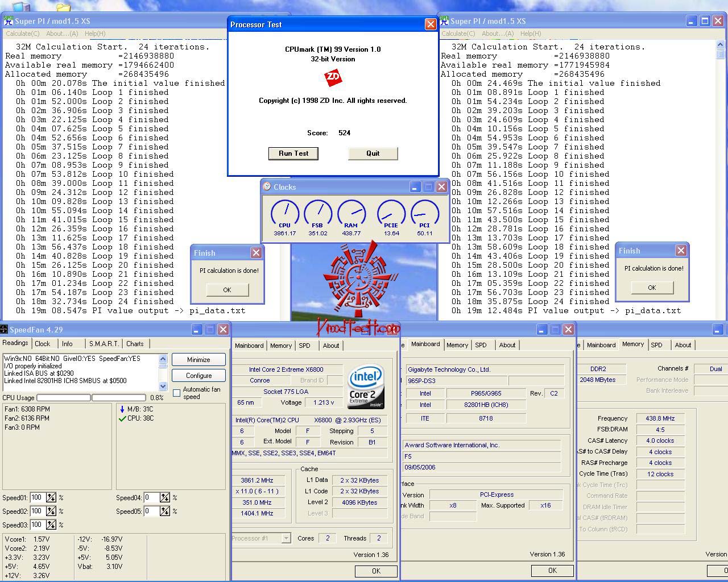The width and height of the screenshot is (728, 582).
Task: Adjust the Speed01 spinner arrows
Action: click(51, 498)
